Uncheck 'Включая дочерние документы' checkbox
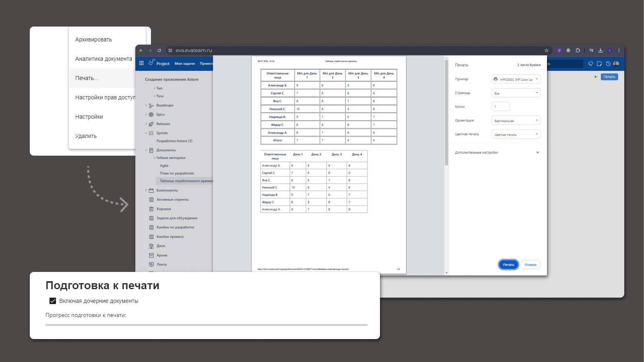 53,301
